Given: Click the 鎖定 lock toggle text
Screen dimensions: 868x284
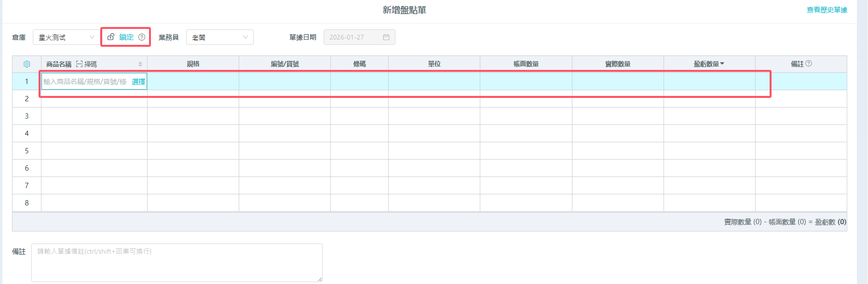Looking at the screenshot, I should click(126, 37).
